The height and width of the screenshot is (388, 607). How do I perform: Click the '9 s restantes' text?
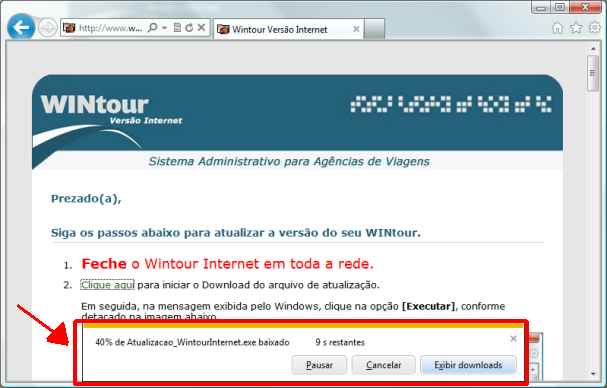coord(340,342)
